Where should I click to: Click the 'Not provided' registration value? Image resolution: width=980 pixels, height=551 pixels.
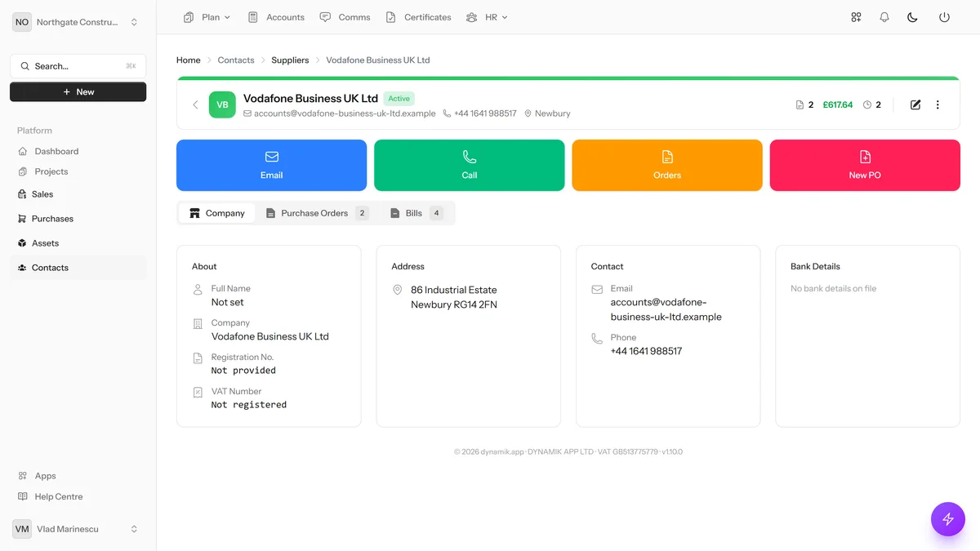(x=243, y=371)
